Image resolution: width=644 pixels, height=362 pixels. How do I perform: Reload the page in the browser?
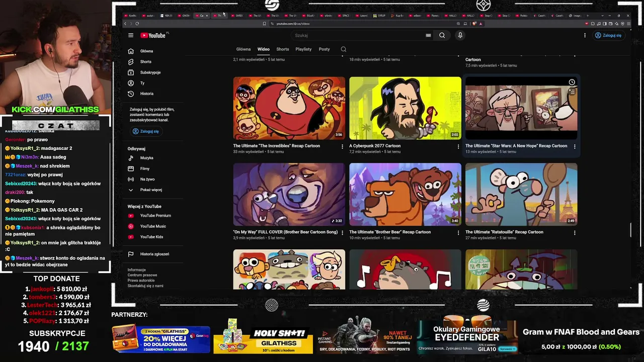click(137, 24)
